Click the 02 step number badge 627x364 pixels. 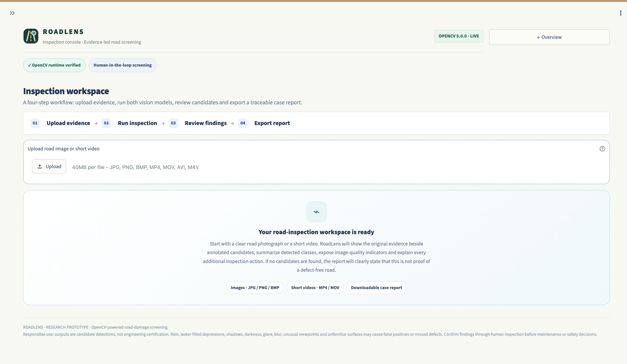[106, 123]
